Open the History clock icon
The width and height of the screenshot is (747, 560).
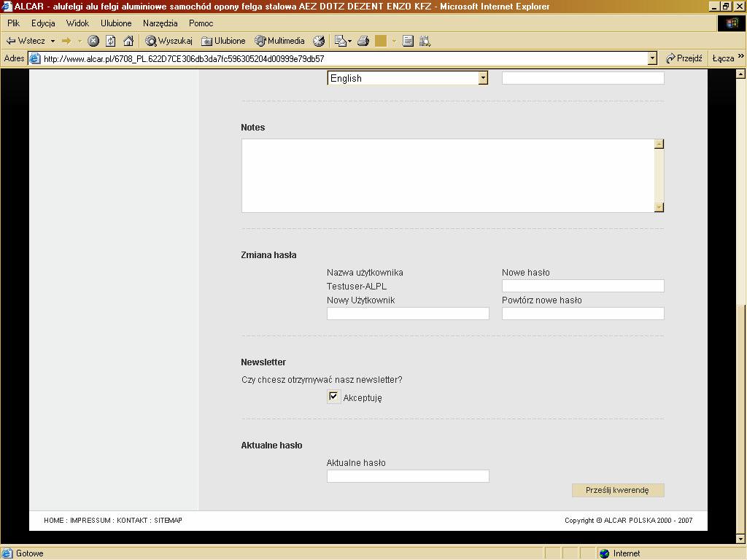pyautogui.click(x=319, y=41)
